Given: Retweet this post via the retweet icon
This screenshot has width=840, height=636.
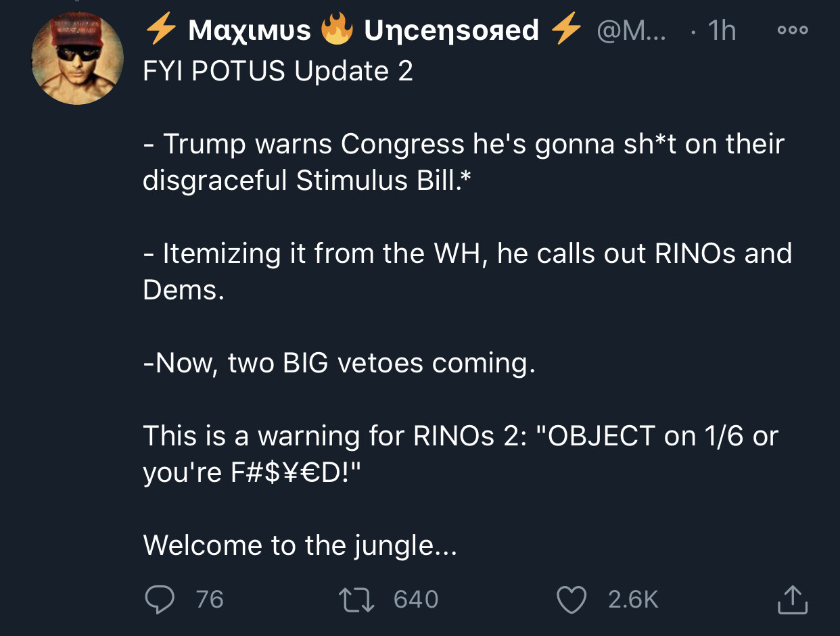Looking at the screenshot, I should pyautogui.click(x=358, y=600).
